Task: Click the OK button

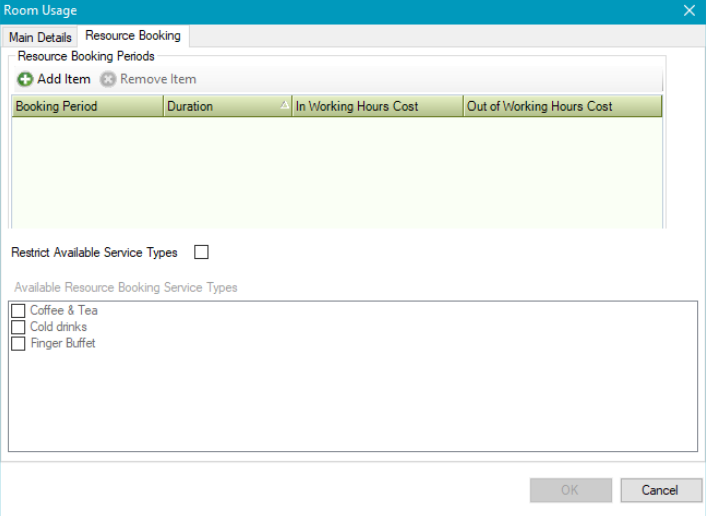Action: (x=570, y=490)
